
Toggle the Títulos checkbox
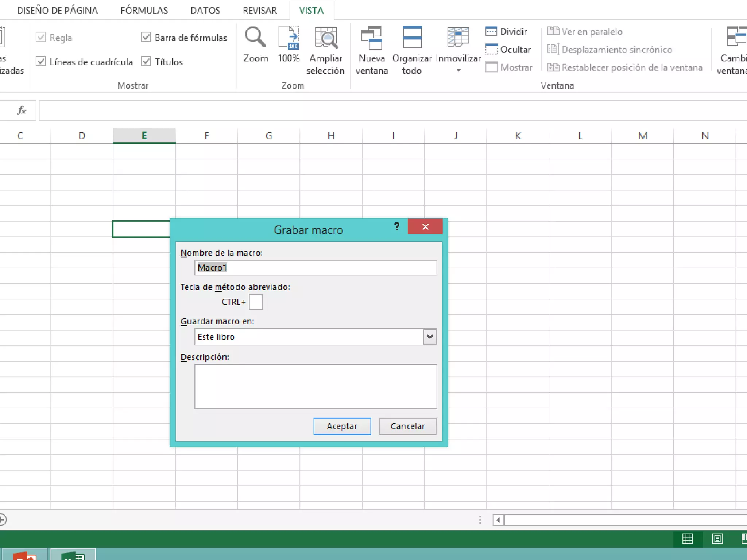coord(146,61)
